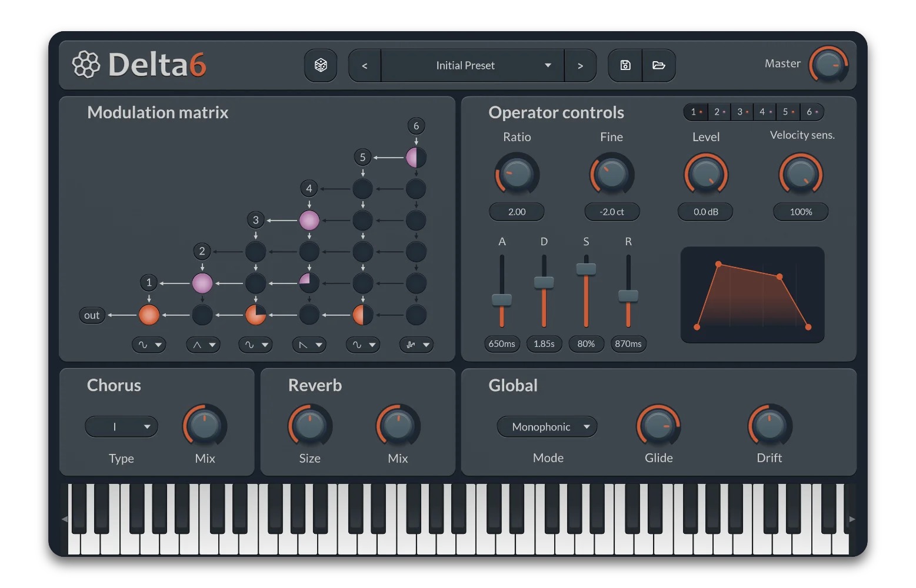
Task: Select operator 3 tab
Action: [x=742, y=112]
